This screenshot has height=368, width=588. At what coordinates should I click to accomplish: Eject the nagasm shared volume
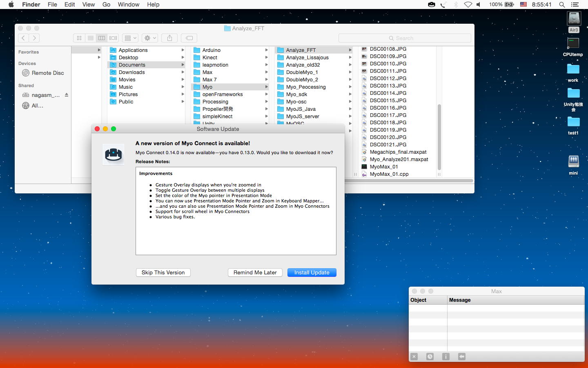tap(67, 95)
